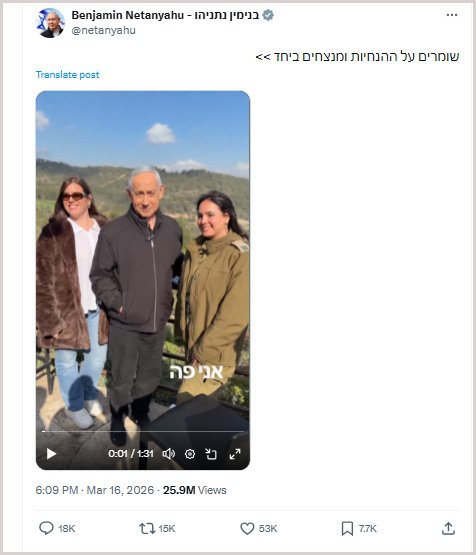This screenshot has height=555, width=476.
Task: Open Benjamin Netanyahu's profile avatar
Action: (x=50, y=23)
